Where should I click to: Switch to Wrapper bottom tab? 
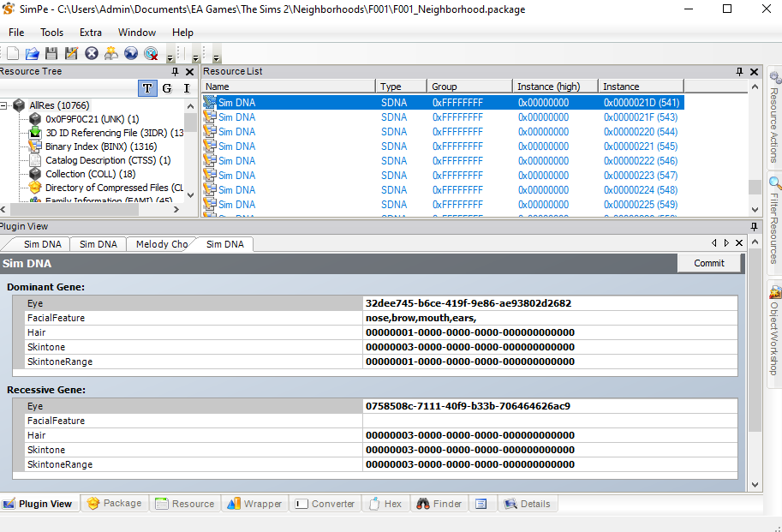[255, 504]
